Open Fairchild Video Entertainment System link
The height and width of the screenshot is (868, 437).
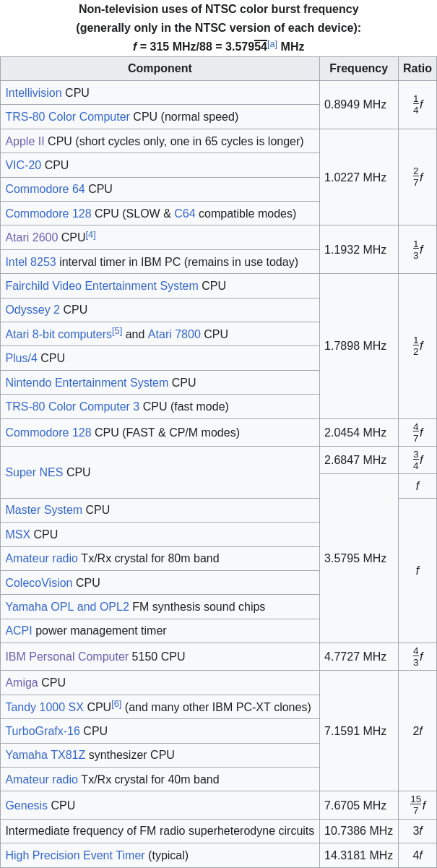pos(102,285)
